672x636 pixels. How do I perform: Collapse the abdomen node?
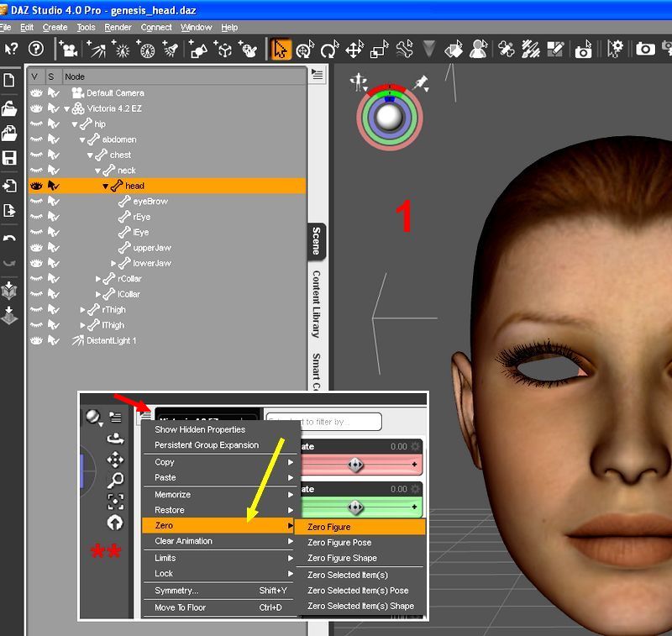82,139
